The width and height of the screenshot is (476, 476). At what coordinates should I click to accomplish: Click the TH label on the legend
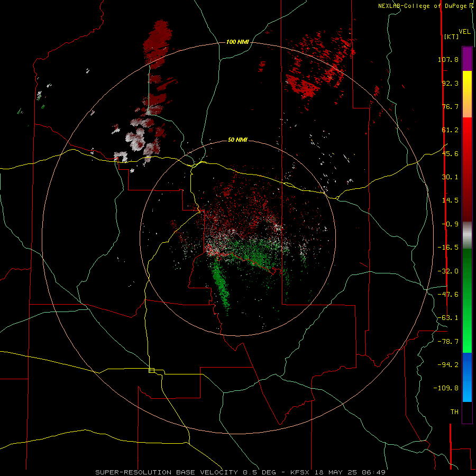pyautogui.click(x=454, y=412)
